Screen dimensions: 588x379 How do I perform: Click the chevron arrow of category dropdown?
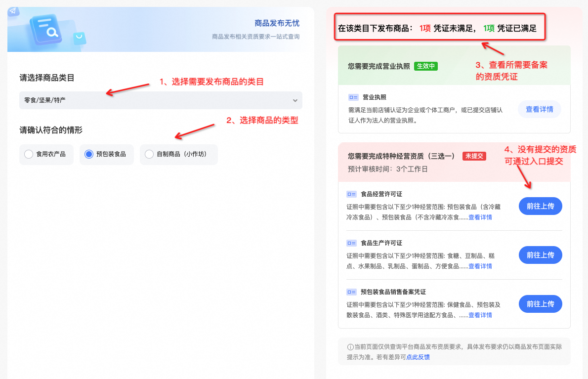[x=295, y=100]
